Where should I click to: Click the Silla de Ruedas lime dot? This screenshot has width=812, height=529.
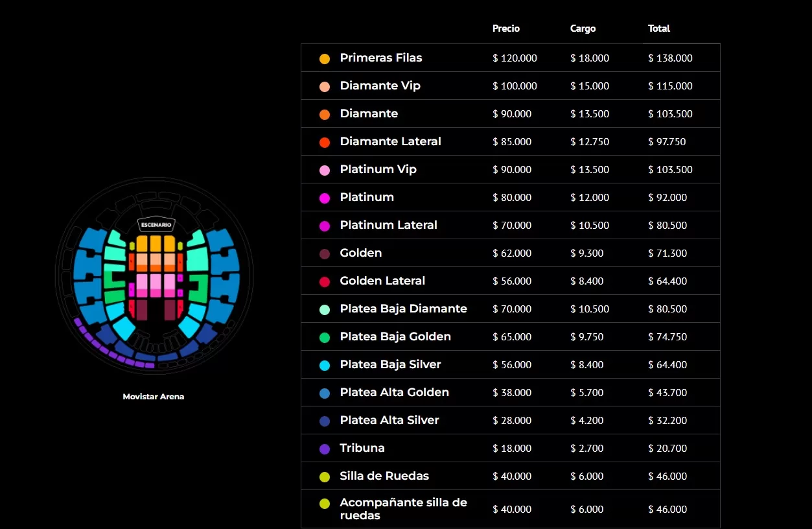pos(325,476)
